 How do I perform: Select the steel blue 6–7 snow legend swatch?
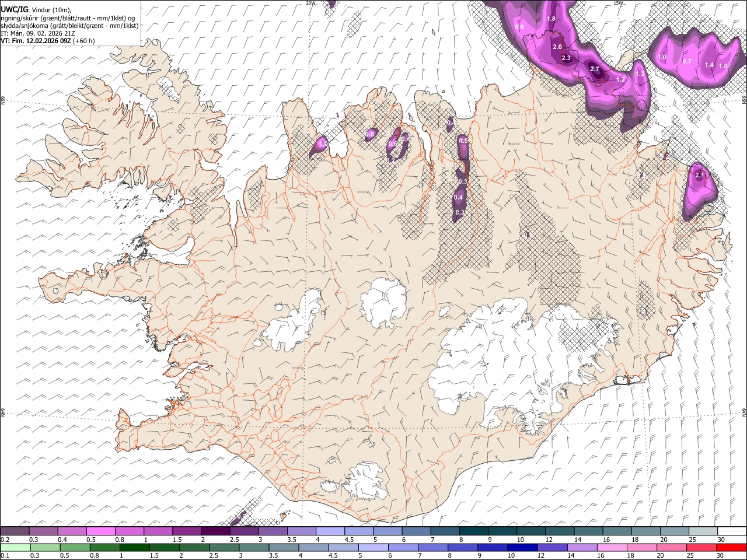pyautogui.click(x=415, y=531)
